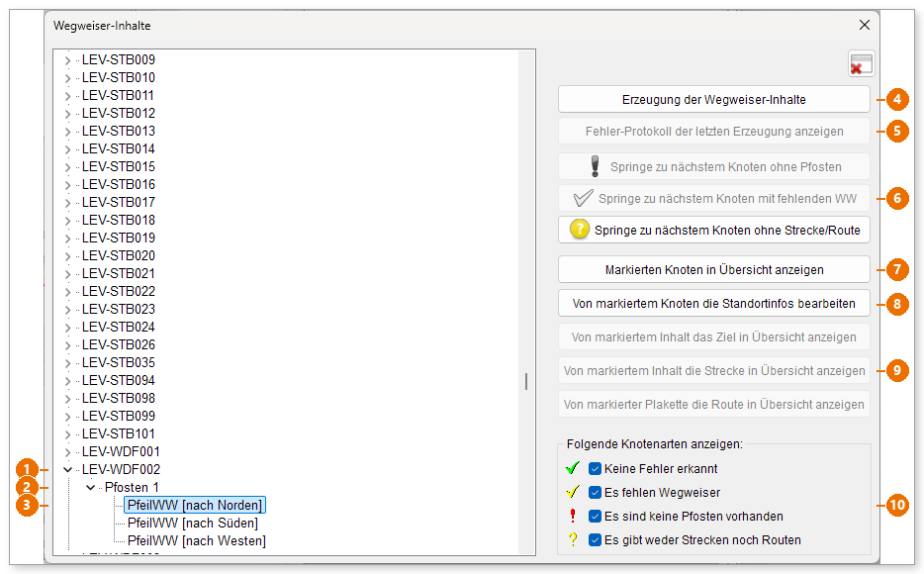Click 'Markierten Knoten in Übersicht anzeigen'
The image size is (924, 574).
point(713,270)
